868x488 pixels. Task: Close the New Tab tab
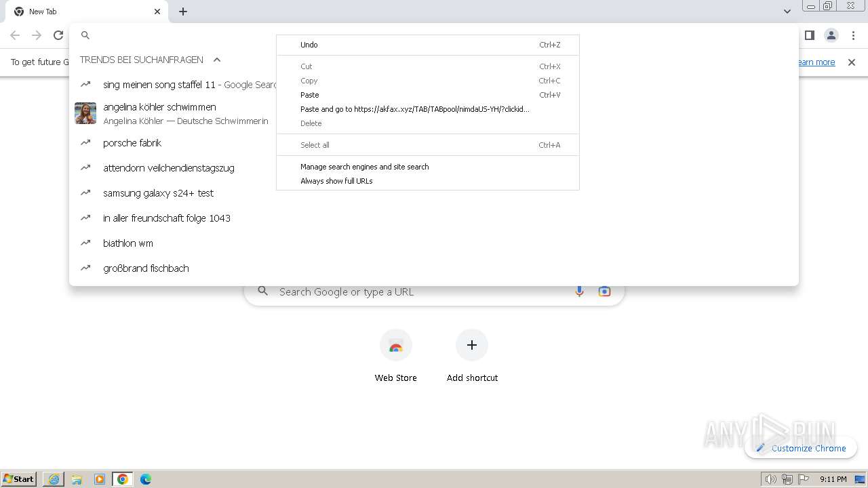pyautogui.click(x=157, y=12)
